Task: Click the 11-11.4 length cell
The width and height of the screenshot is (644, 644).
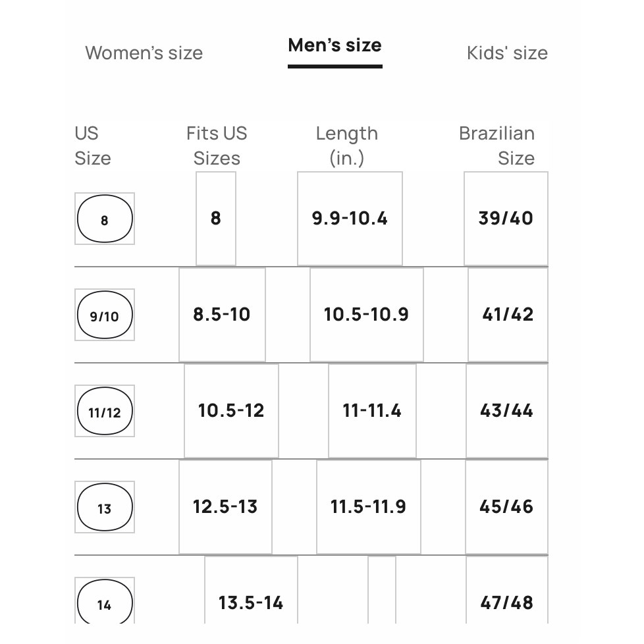Action: tap(372, 411)
